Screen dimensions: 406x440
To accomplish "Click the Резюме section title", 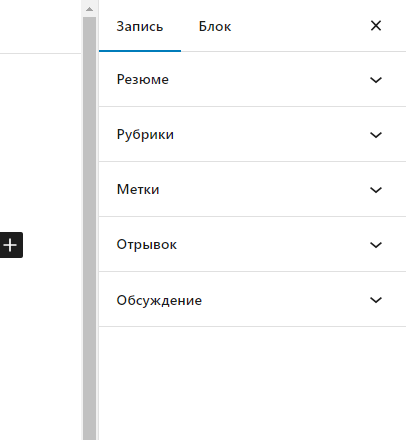I will (x=143, y=80).
